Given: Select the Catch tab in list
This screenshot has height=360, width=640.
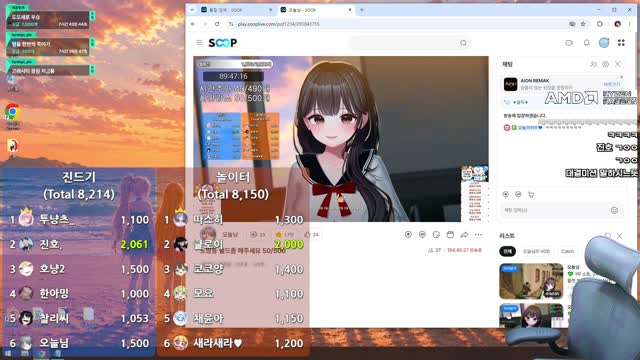Looking at the screenshot, I should click(x=567, y=251).
